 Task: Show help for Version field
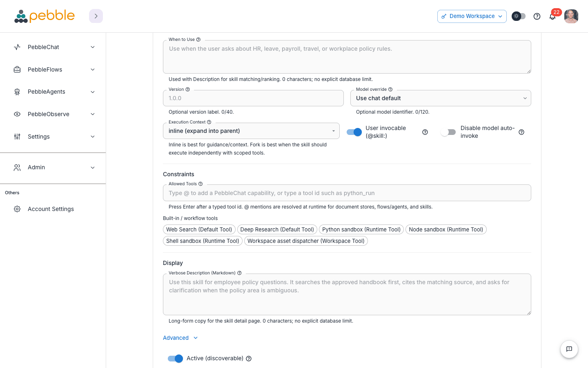pyautogui.click(x=188, y=89)
